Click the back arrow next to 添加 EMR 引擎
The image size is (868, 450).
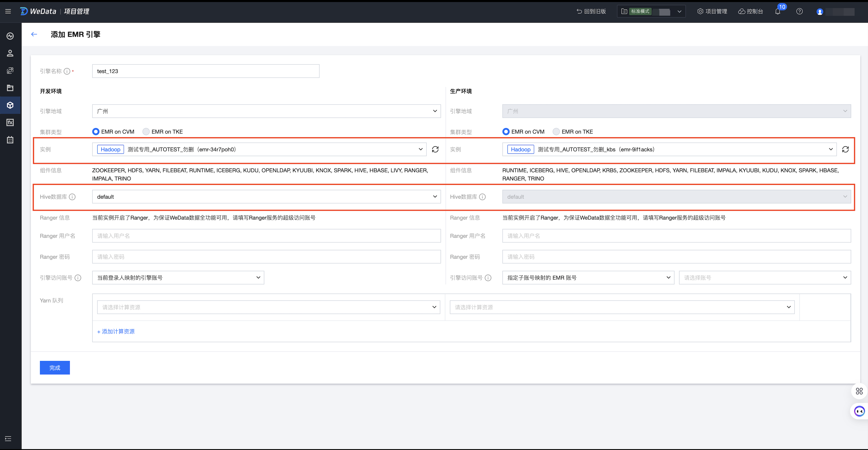[x=34, y=34]
